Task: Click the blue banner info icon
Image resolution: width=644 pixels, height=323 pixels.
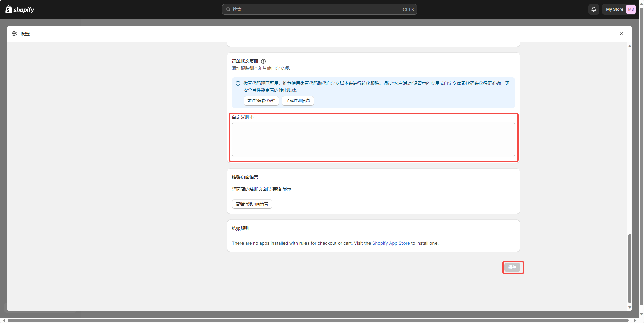Action: [238, 83]
